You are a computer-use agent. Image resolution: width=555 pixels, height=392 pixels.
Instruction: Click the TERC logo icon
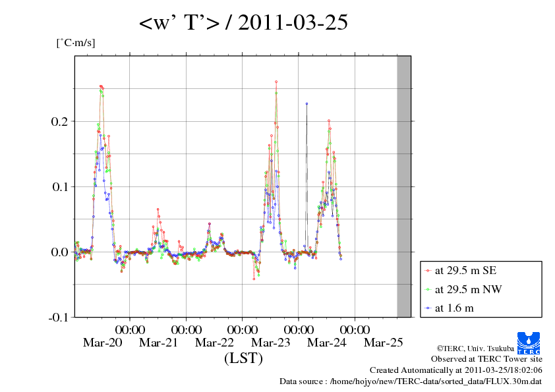pos(529,343)
